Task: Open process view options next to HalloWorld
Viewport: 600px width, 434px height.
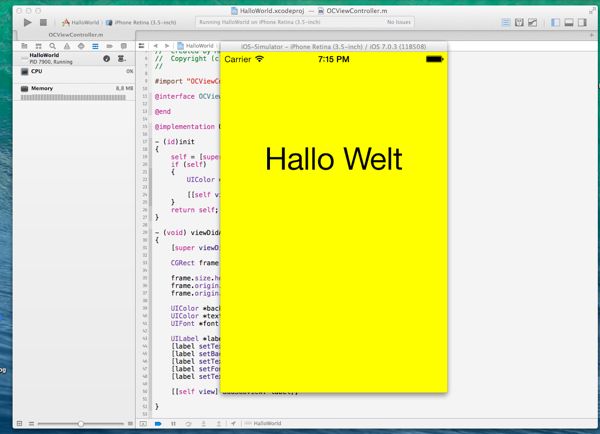Action: (x=122, y=59)
